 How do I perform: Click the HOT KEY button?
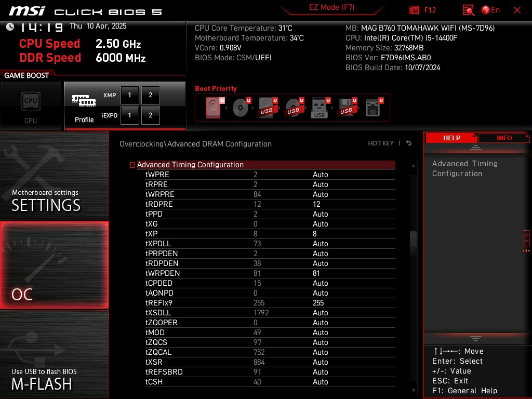coord(381,143)
